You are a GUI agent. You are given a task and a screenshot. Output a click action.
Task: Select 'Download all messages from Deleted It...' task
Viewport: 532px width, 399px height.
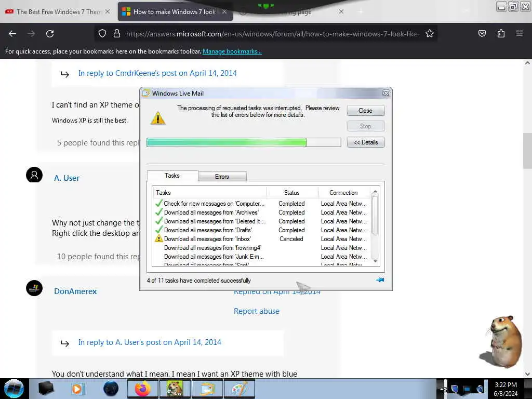(261, 221)
